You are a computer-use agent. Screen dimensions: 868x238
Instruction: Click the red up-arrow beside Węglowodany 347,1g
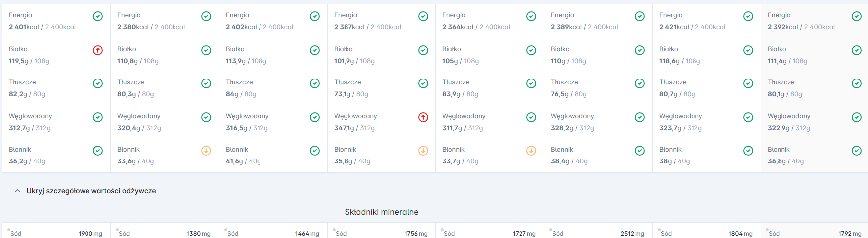423,117
